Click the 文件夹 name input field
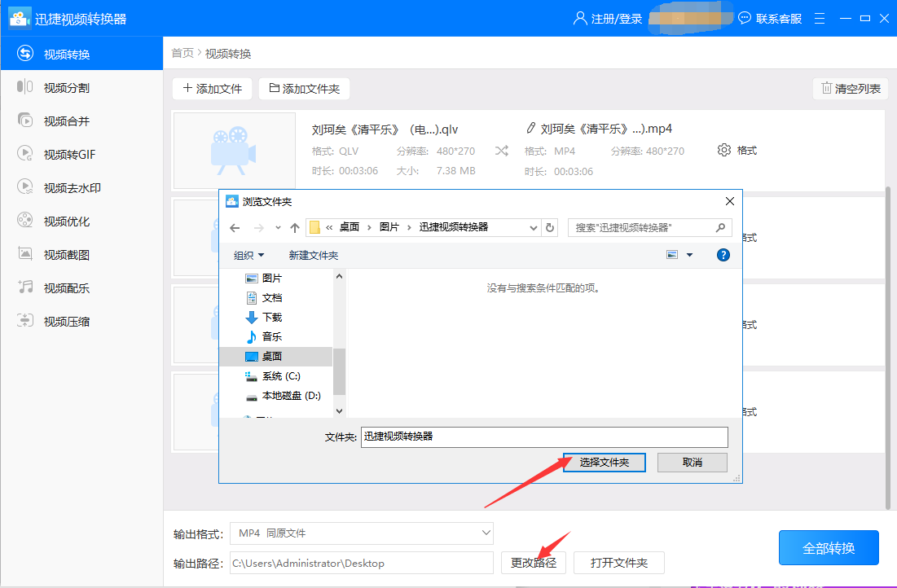 [544, 437]
